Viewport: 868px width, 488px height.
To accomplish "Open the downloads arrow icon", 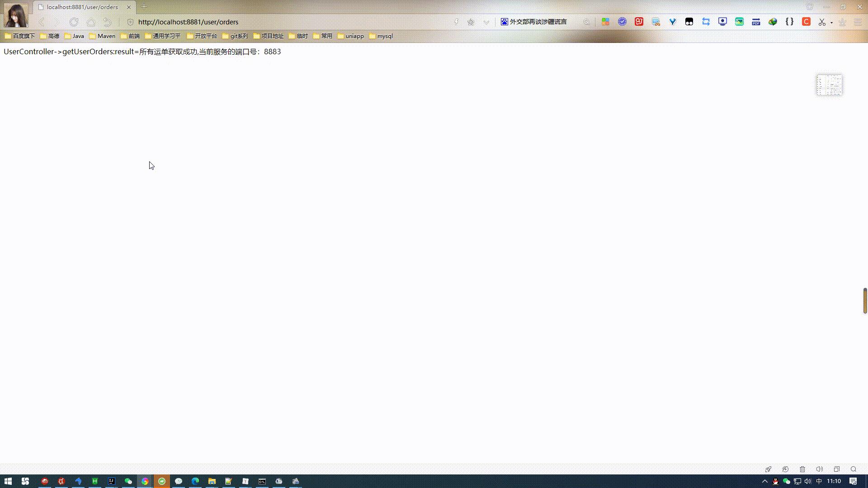I will tap(842, 22).
